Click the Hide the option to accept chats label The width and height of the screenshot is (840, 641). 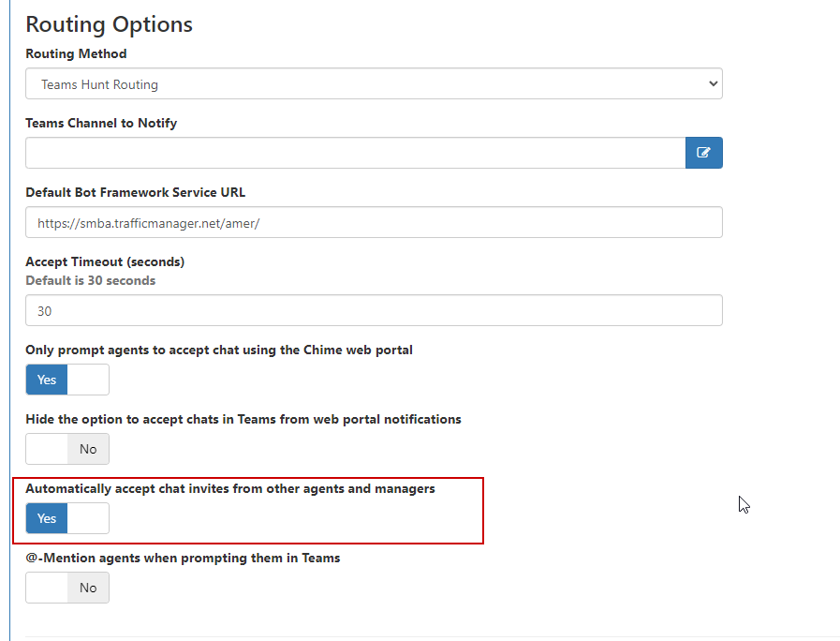tap(243, 419)
